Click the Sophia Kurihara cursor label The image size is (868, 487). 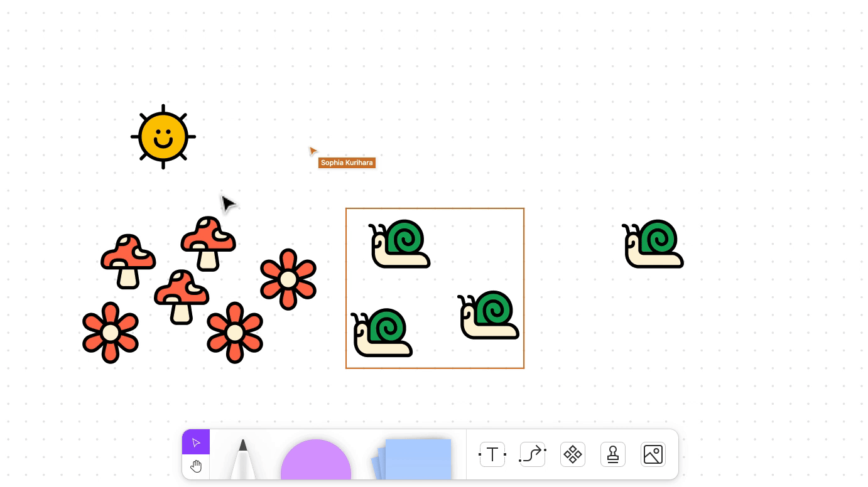click(x=347, y=163)
